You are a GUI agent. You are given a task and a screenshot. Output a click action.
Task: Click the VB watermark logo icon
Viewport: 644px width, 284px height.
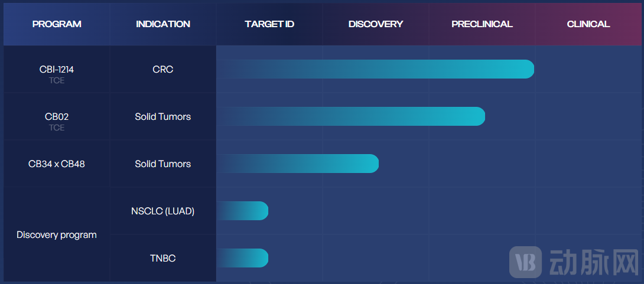click(x=525, y=262)
